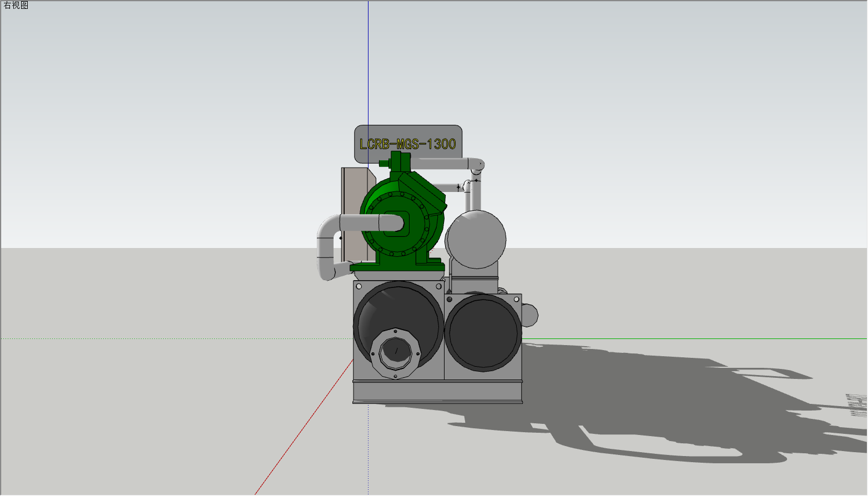Select the dark circular end cover on the right-hand shell
Viewport: 868px width, 496px height.
483,332
